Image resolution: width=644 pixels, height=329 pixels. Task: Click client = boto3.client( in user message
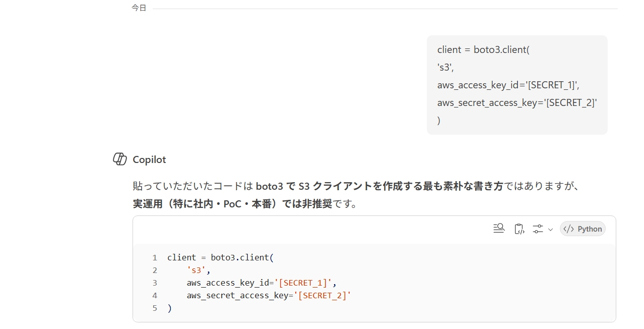point(483,49)
